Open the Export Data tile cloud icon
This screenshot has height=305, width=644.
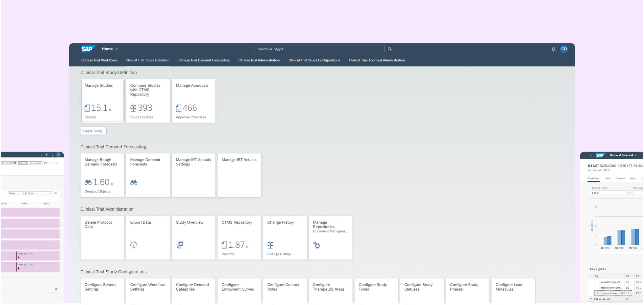click(134, 245)
